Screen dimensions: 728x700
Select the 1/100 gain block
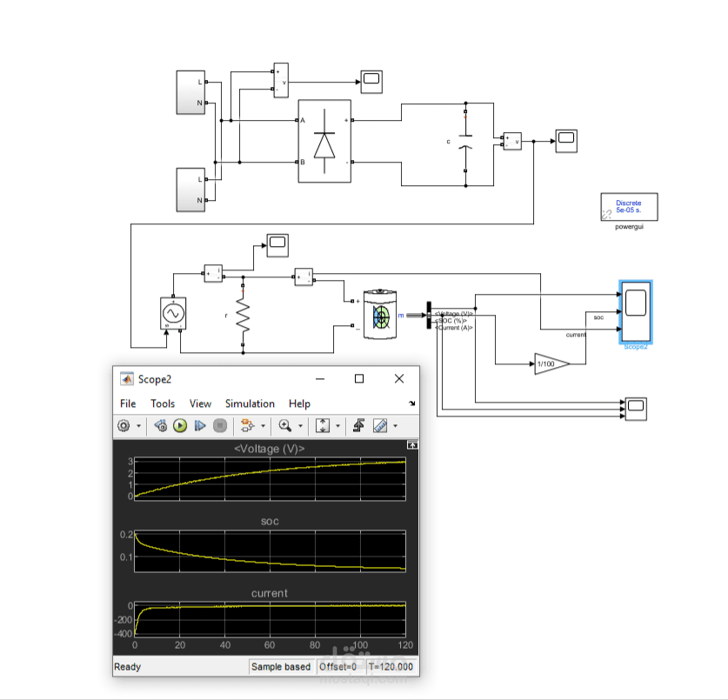(x=551, y=363)
